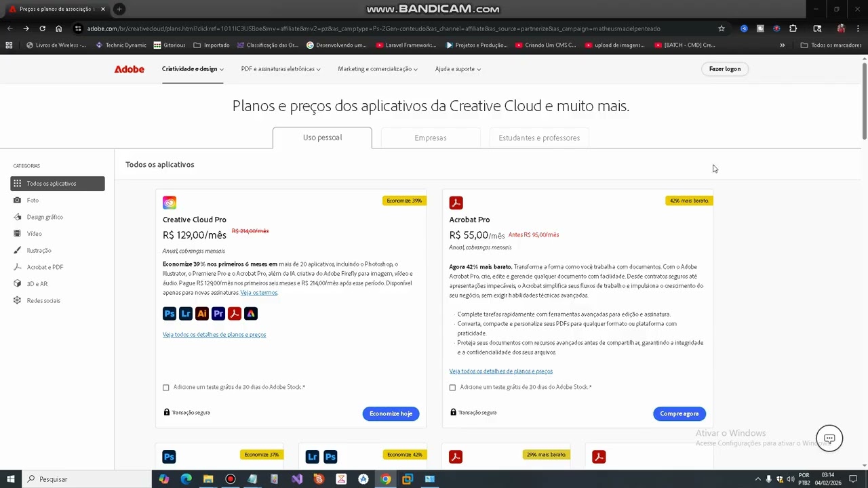This screenshot has width=868, height=488.
Task: Click the Photoshop icon on the Economize 37% card
Action: [170, 457]
